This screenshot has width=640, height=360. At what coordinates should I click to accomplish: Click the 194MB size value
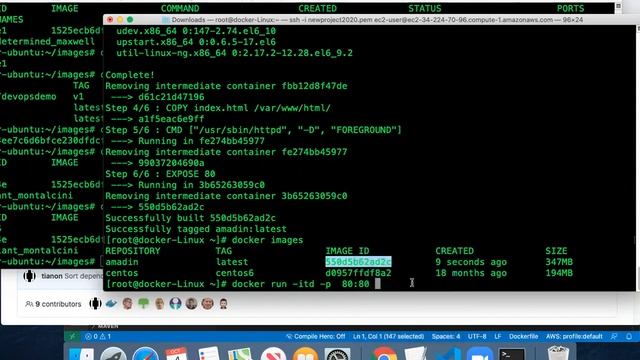(x=559, y=273)
